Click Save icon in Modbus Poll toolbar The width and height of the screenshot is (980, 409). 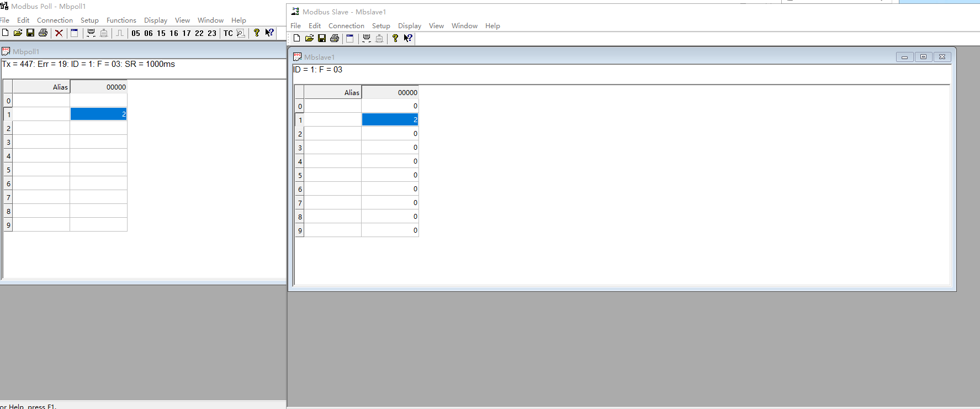(30, 33)
